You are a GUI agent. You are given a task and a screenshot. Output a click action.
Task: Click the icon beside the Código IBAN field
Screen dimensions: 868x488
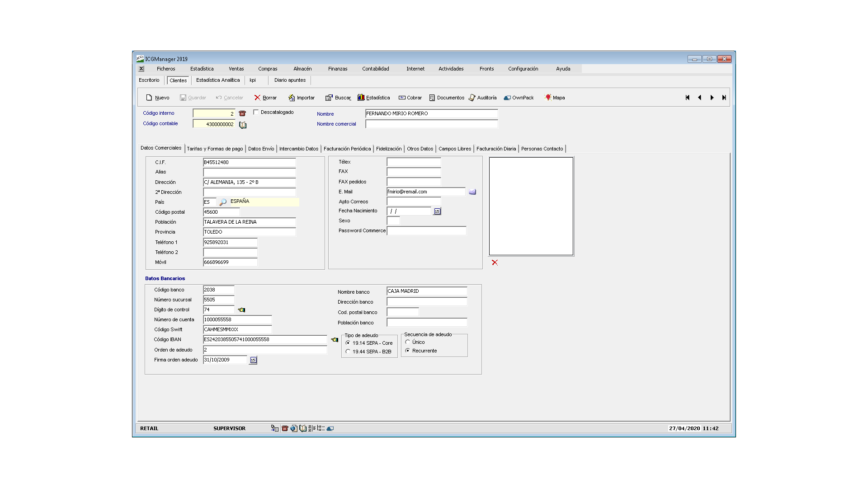[x=335, y=340]
